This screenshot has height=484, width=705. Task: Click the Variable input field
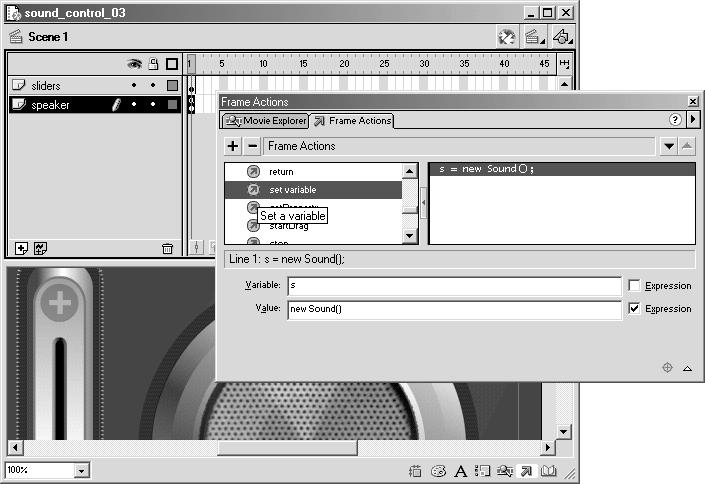coord(454,286)
